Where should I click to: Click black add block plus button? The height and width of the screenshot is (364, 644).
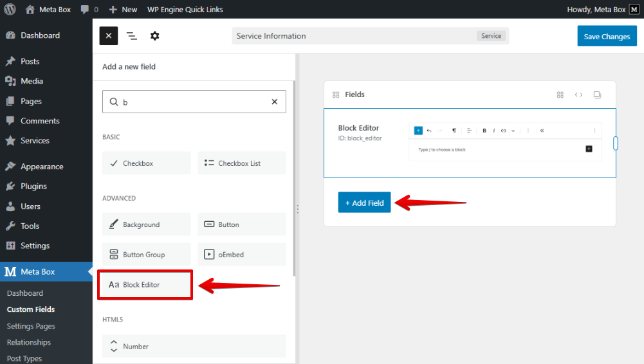pyautogui.click(x=589, y=149)
